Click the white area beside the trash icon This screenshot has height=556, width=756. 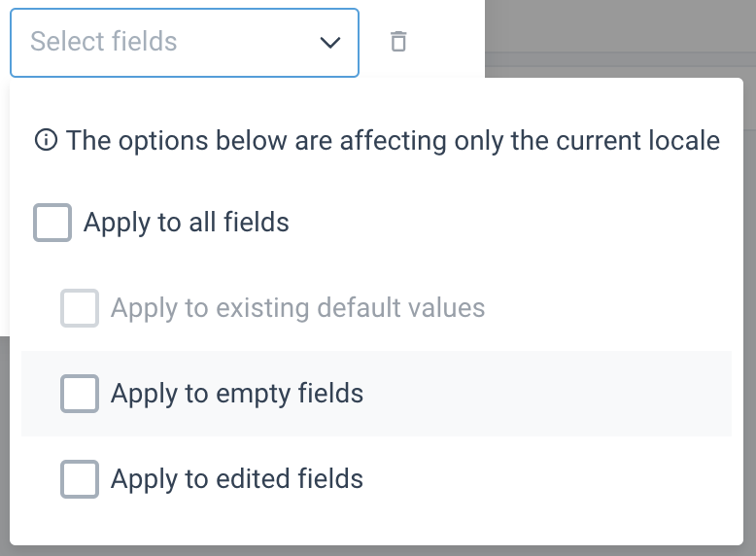point(449,42)
